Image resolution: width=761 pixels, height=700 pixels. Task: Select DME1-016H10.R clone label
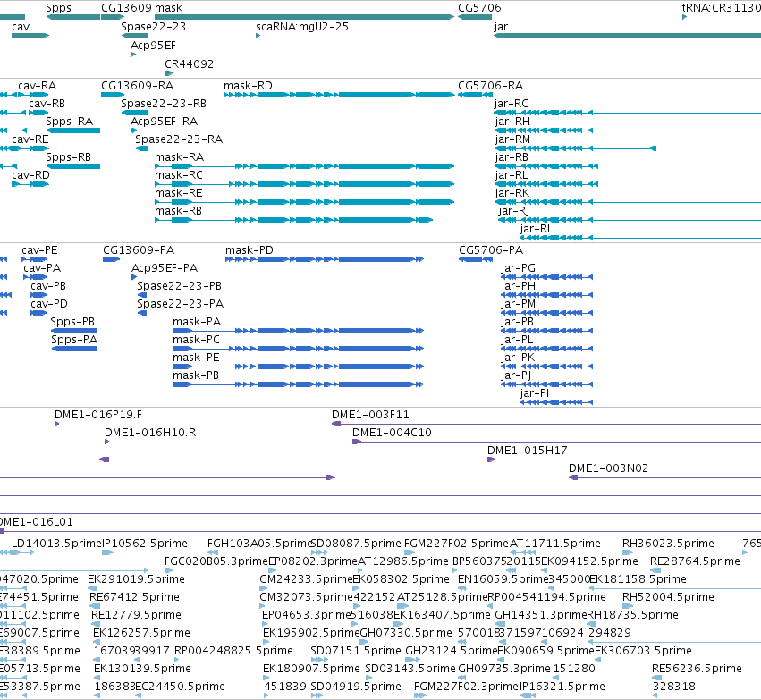[x=150, y=433]
